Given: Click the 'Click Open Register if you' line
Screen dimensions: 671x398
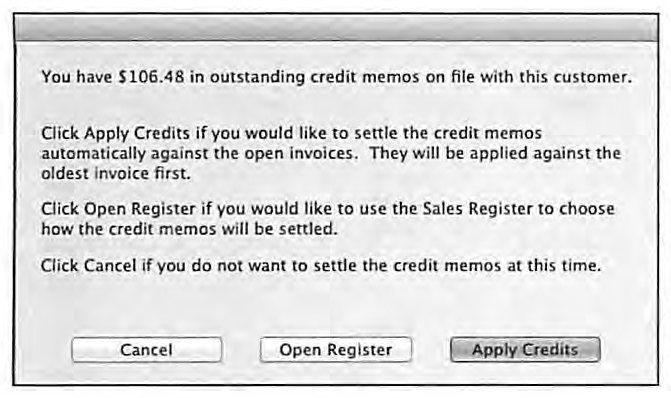Looking at the screenshot, I should pos(328,209).
